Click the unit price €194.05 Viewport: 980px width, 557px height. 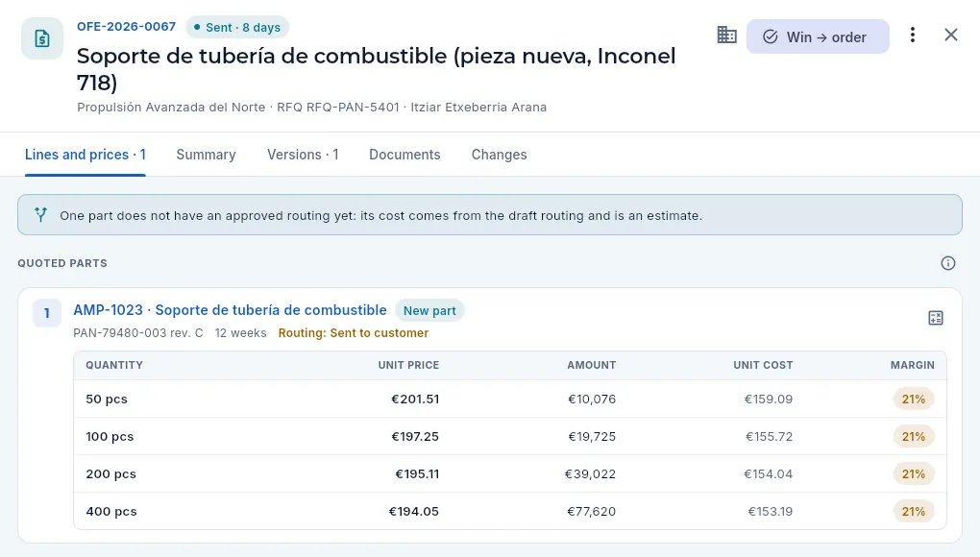(x=414, y=512)
